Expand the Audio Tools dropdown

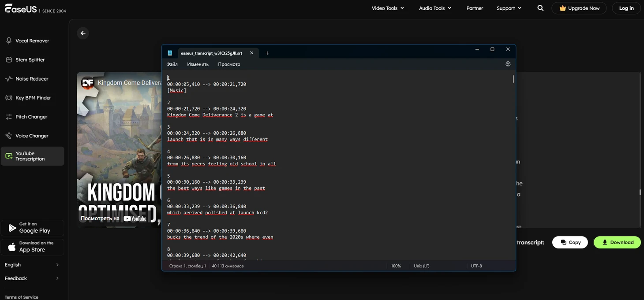coord(435,8)
